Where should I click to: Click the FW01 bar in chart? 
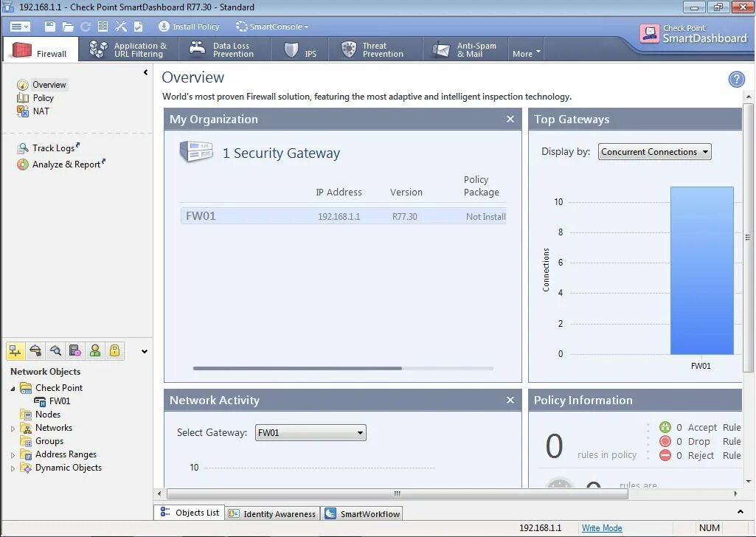pos(702,271)
